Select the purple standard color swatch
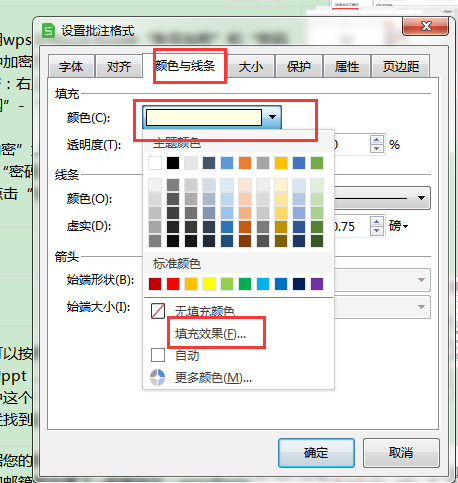Screen dimensions: 458x483 coord(317,284)
